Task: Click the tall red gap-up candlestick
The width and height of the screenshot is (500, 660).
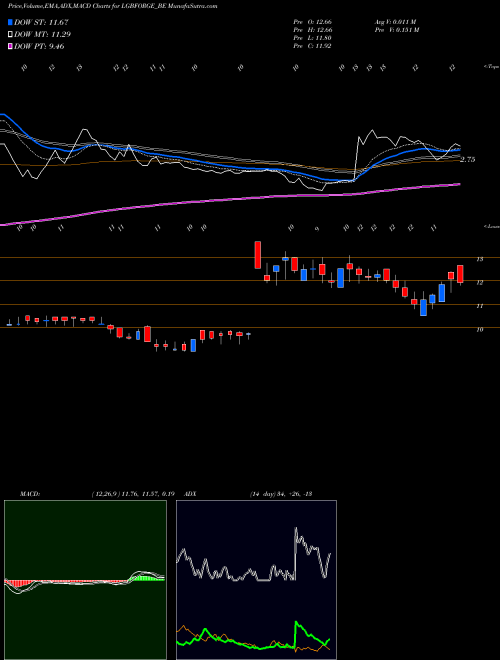Action: click(258, 255)
